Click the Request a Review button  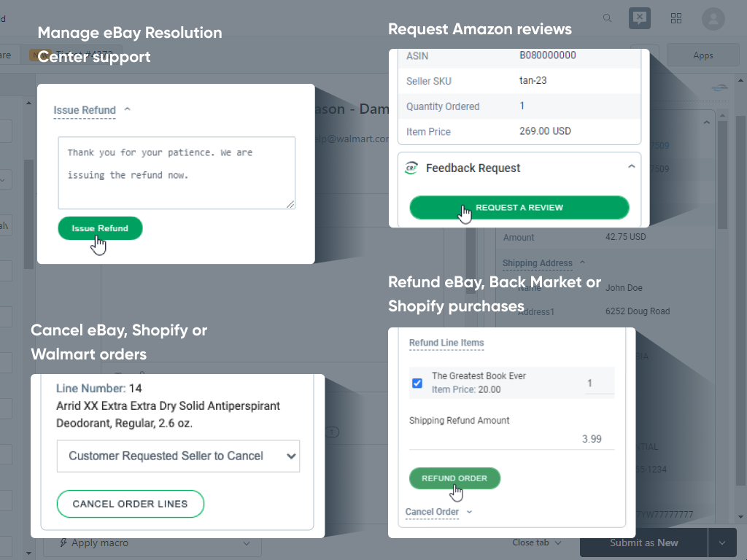(519, 208)
